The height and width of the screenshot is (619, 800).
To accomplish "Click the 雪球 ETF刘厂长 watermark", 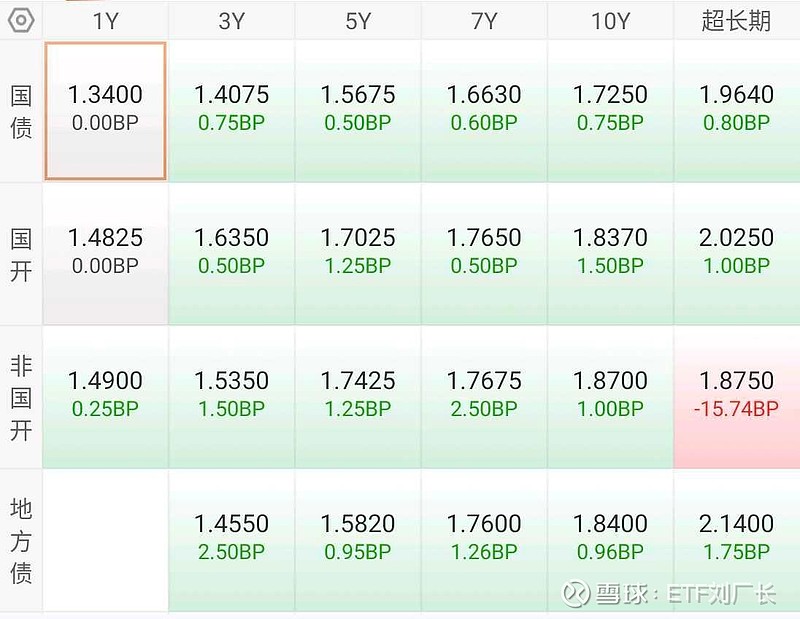I will 670,594.
